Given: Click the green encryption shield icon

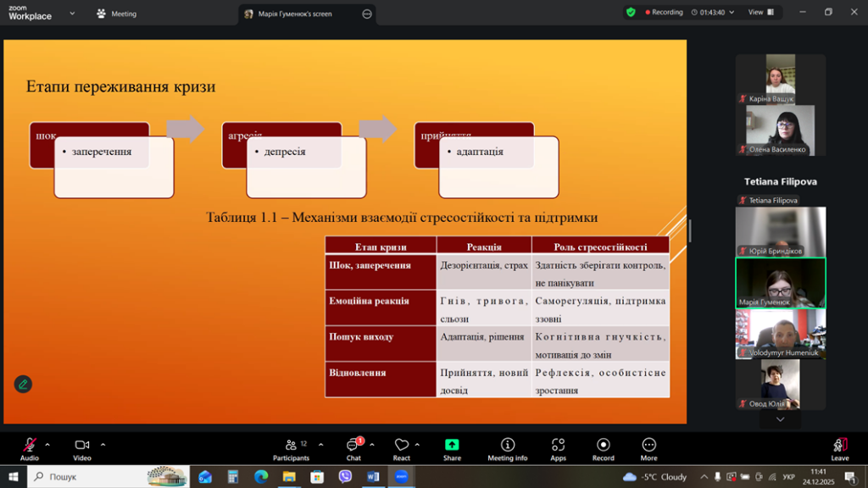Looking at the screenshot, I should [631, 13].
